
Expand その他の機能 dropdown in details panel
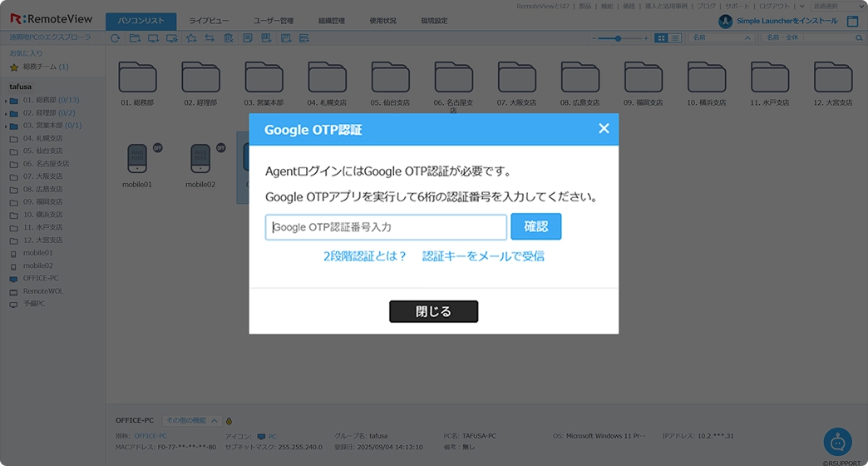(x=192, y=420)
